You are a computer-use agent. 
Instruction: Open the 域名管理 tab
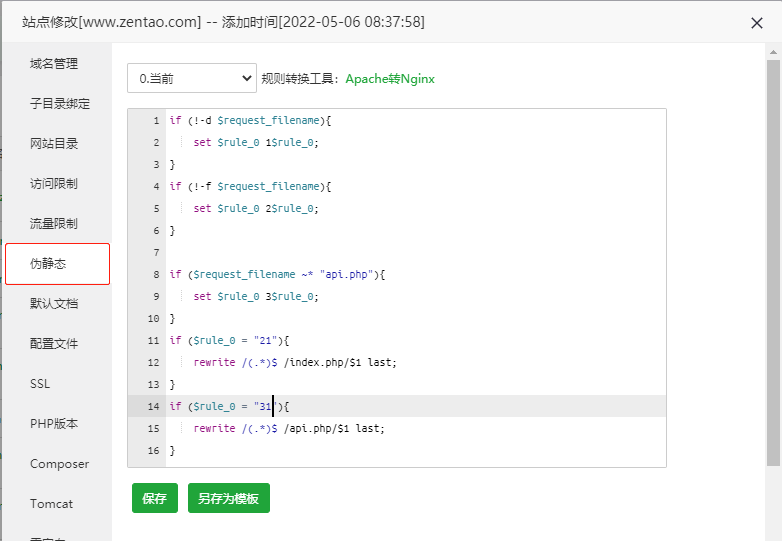click(54, 64)
